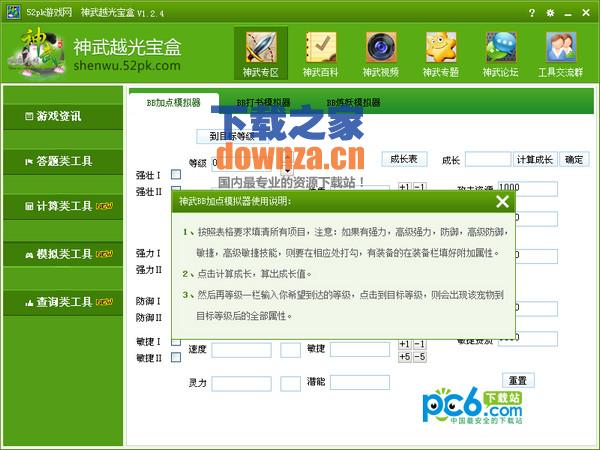Focus the small box beside 灵力 field

[290, 383]
